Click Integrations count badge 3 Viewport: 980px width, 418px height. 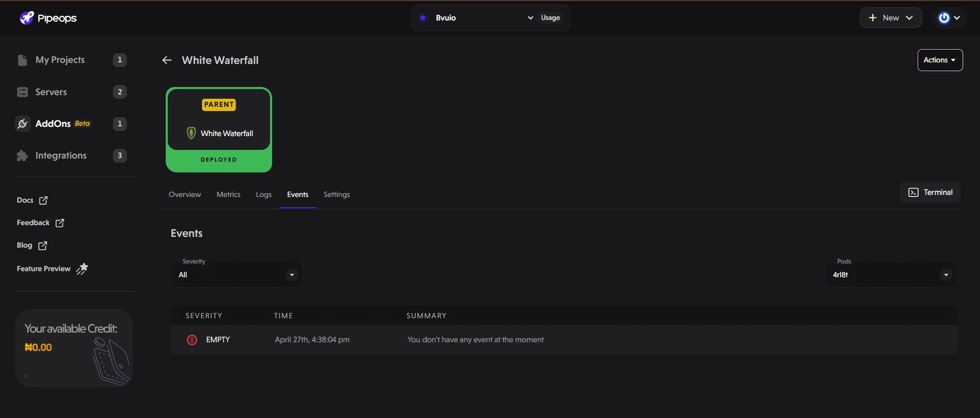click(x=120, y=156)
